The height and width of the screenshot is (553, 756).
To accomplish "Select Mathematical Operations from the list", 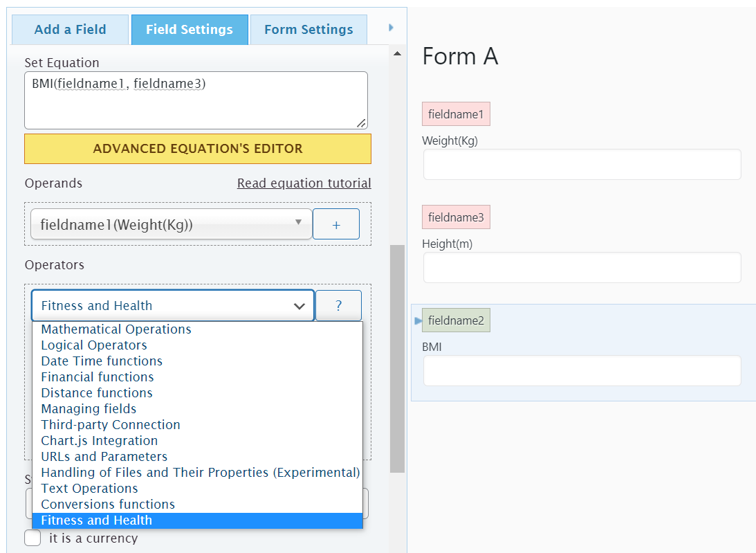I will 116,329.
